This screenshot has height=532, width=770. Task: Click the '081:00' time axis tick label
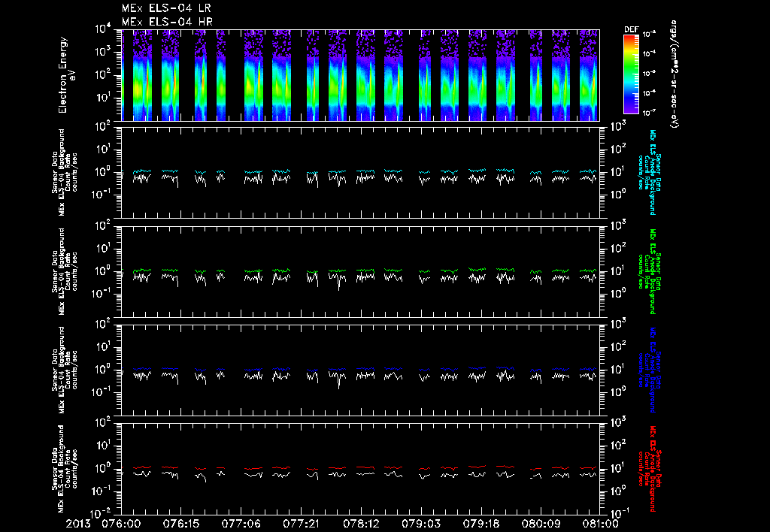point(600,524)
